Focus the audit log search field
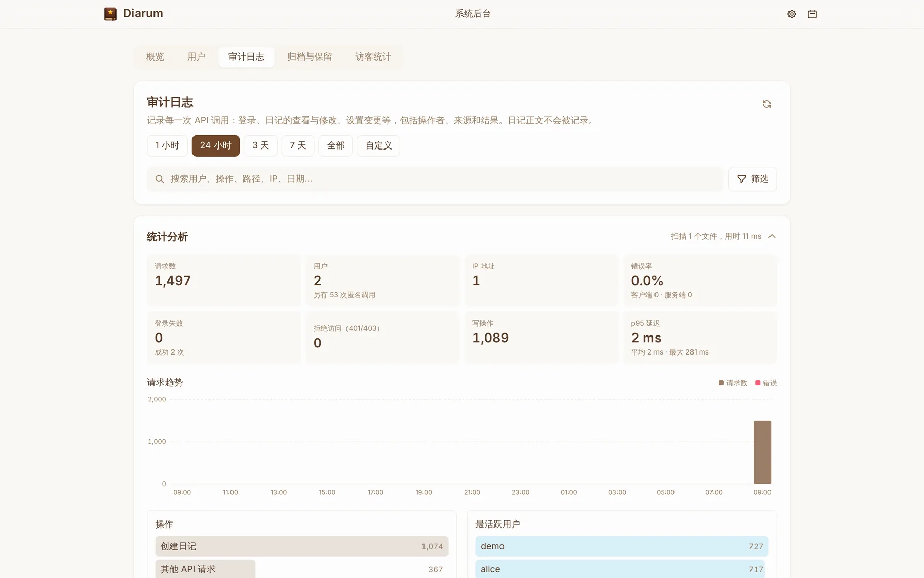924x578 pixels. (x=435, y=179)
